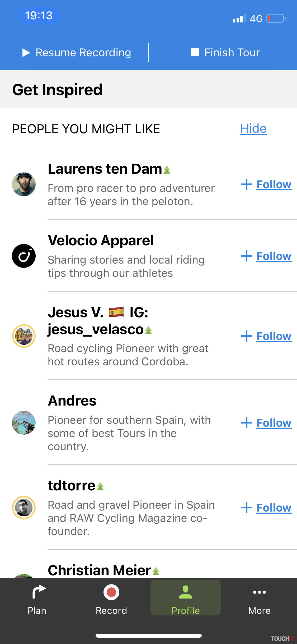This screenshot has height=644, width=297.
Task: Hide the People You Might Like section
Action: click(x=253, y=129)
